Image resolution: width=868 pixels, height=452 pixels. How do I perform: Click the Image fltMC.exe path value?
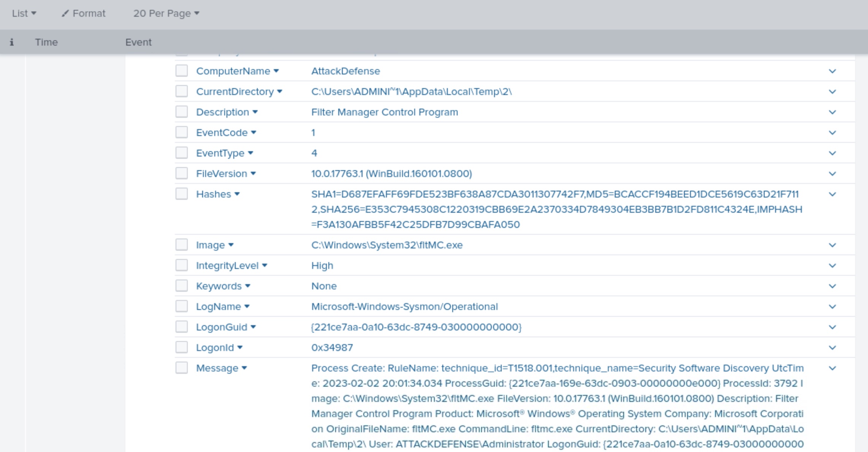[x=387, y=245]
